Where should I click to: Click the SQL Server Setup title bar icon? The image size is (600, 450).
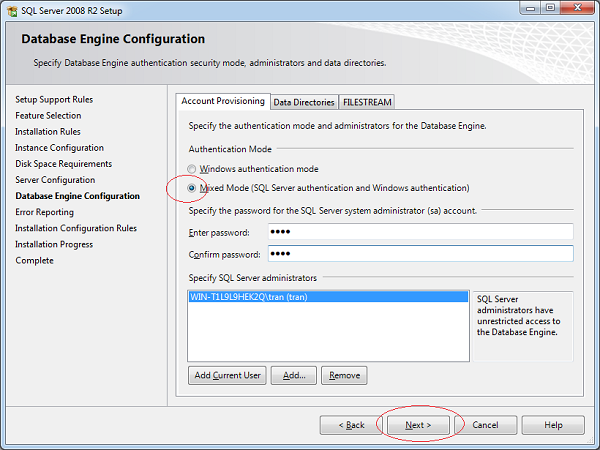12,9
